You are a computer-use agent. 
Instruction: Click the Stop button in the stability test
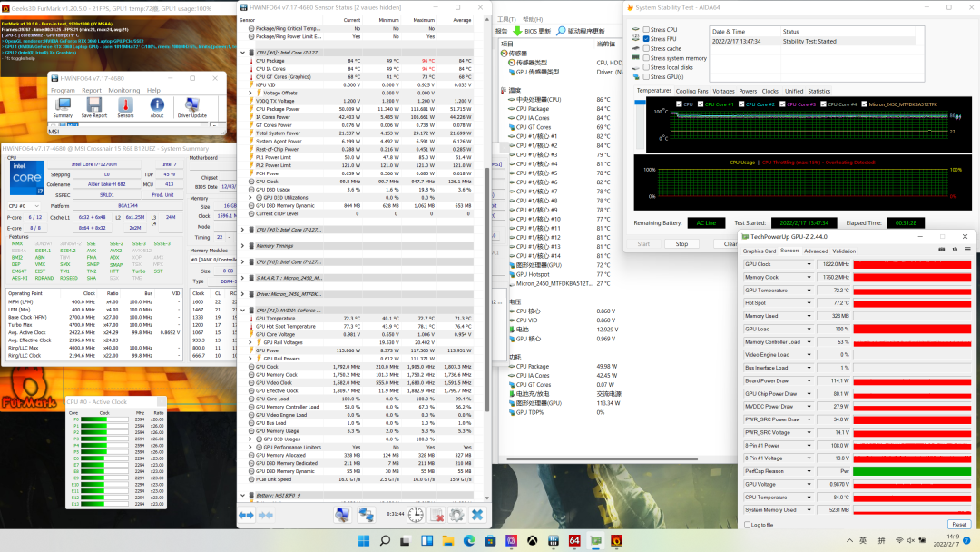point(681,244)
